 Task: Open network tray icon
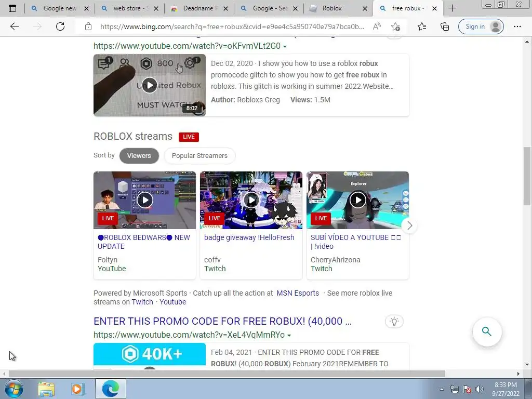pyautogui.click(x=454, y=389)
